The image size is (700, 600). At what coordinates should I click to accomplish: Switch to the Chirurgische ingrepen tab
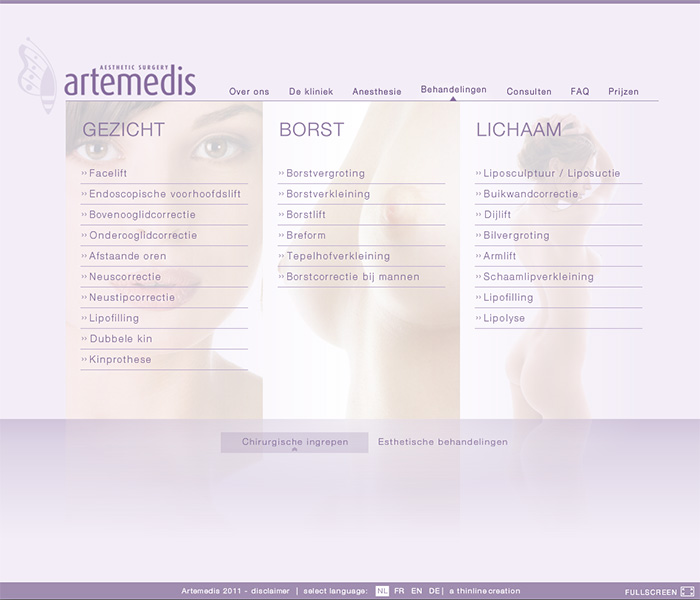click(x=295, y=442)
